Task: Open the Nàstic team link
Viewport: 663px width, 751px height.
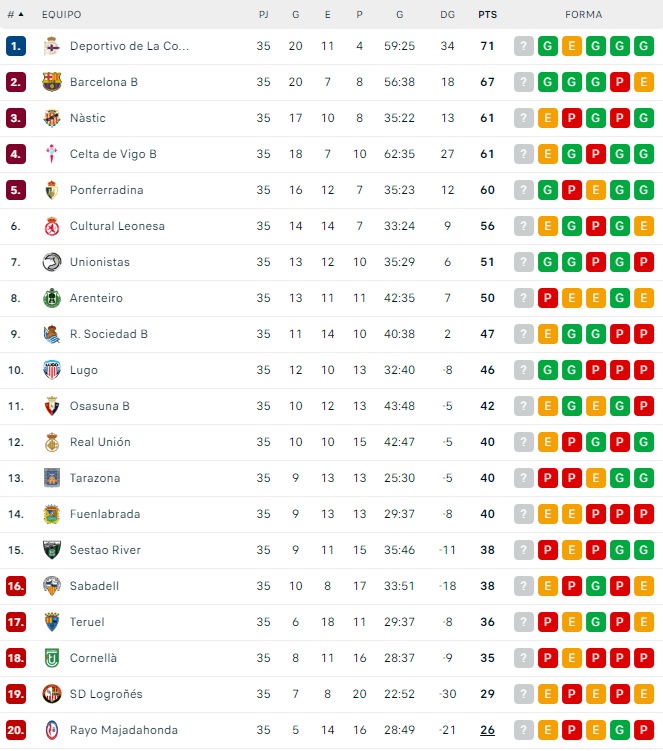Action: (88, 118)
